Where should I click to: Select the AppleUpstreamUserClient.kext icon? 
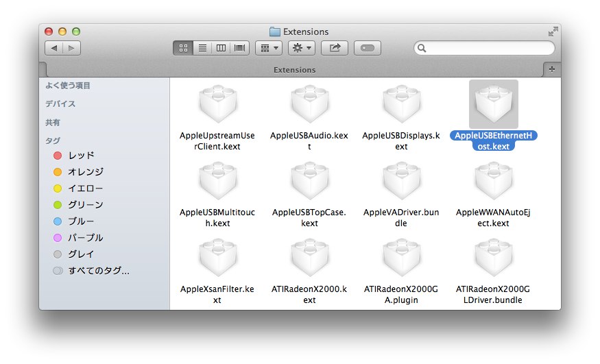pyautogui.click(x=218, y=104)
